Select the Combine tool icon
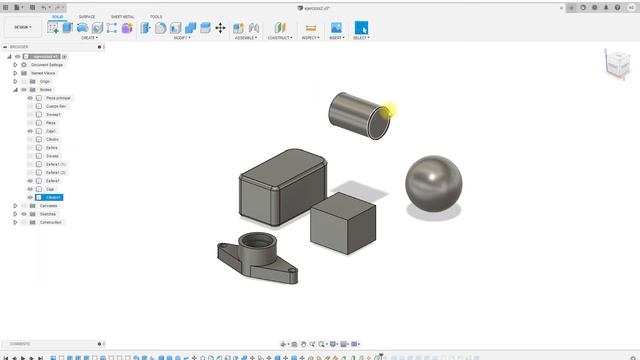 pyautogui.click(x=191, y=28)
